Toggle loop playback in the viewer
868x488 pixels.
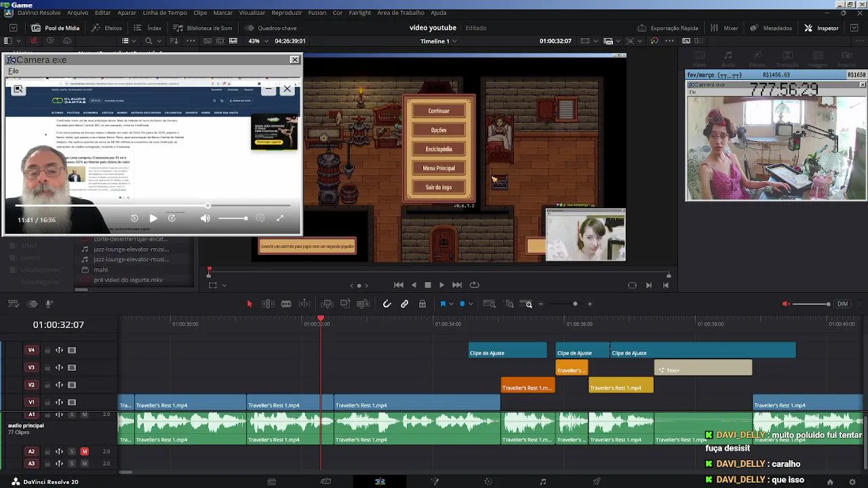pos(475,285)
